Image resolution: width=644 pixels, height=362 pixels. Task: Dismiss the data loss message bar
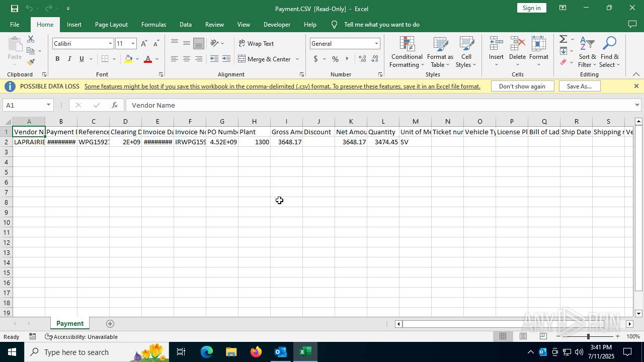[x=636, y=86]
